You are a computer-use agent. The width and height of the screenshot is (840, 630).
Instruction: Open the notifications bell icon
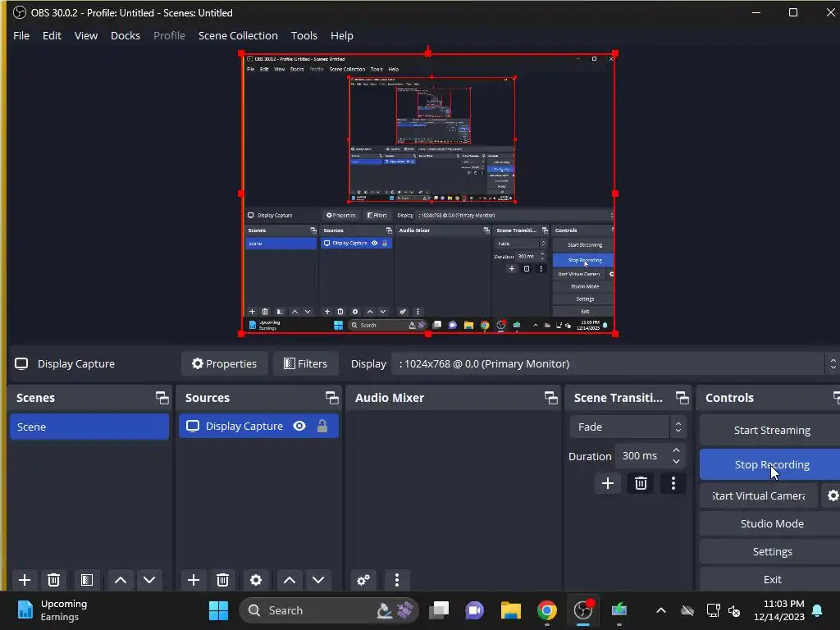(817, 610)
